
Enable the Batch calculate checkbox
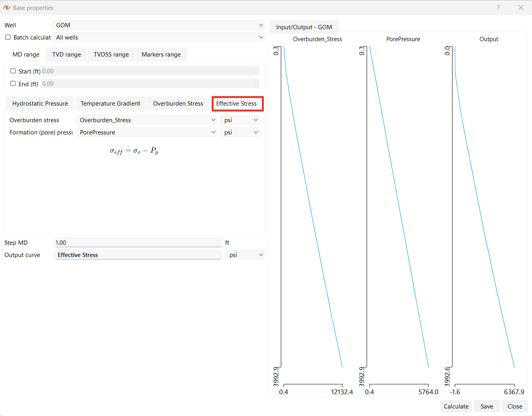(x=8, y=37)
